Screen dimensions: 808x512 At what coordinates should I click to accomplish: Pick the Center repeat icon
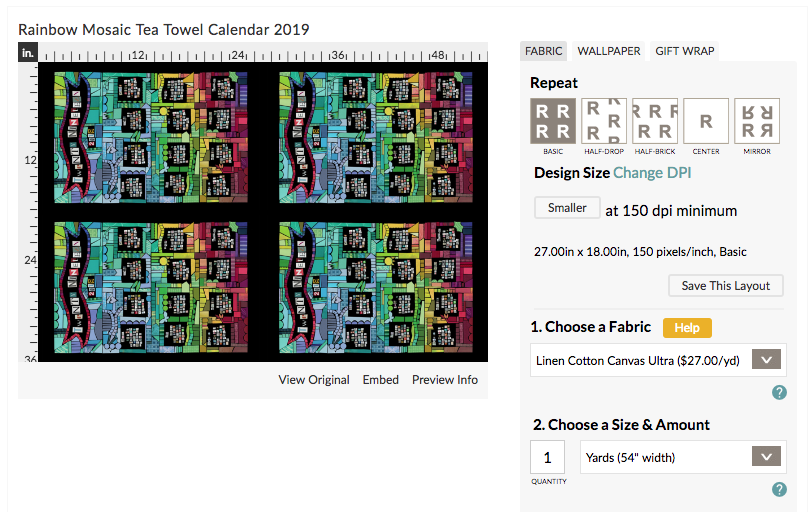point(706,121)
